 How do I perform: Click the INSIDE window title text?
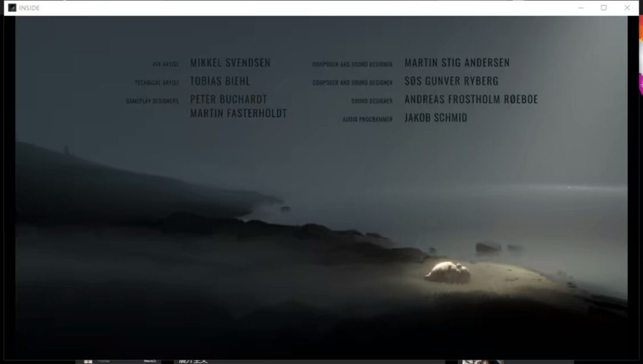(x=29, y=8)
